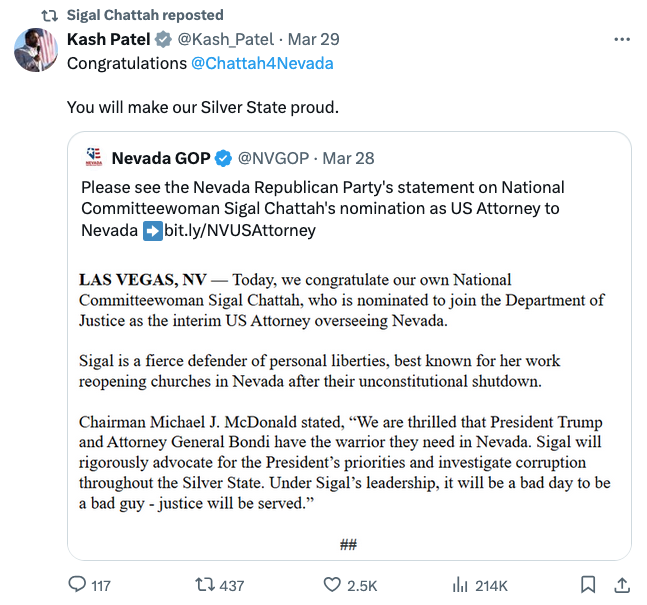Click the Nevada GOP account name

(161, 158)
